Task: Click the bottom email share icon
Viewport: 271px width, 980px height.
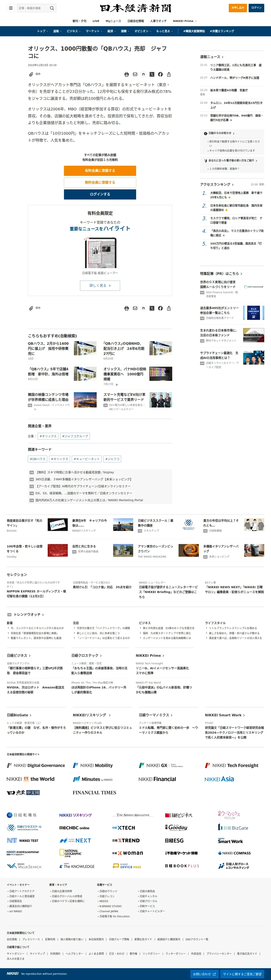Action: pos(135,308)
